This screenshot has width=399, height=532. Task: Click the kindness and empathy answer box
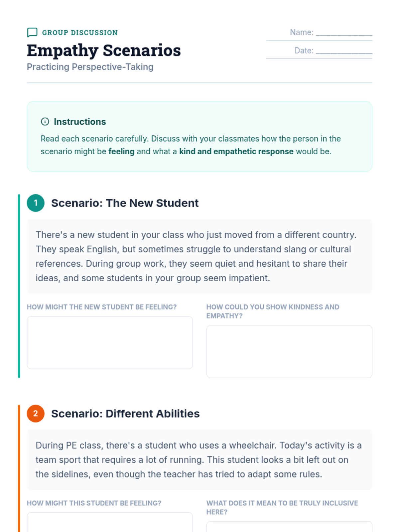click(289, 351)
